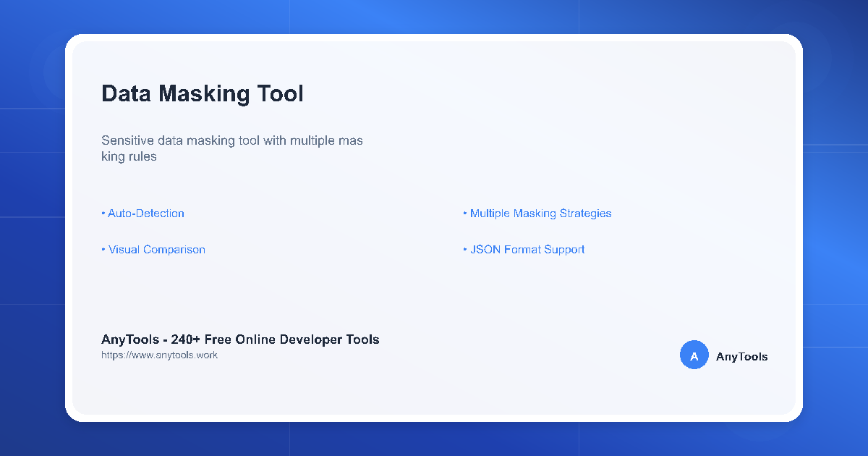Click the blue circular AnyTools 'A' logo
The width and height of the screenshot is (868, 456).
[x=694, y=355]
